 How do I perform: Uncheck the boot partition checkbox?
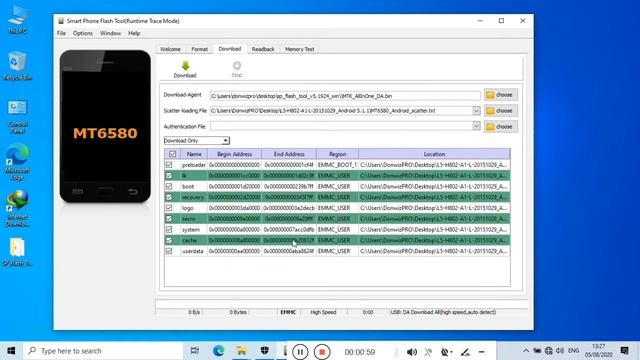point(169,186)
